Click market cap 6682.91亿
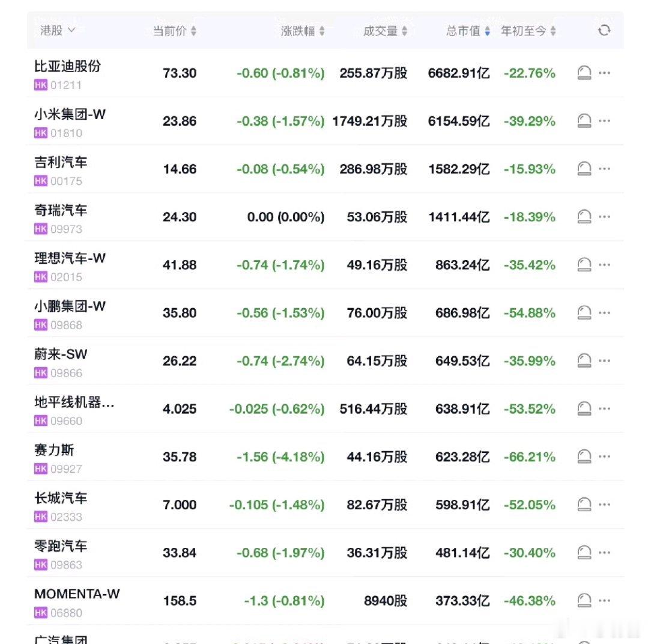This screenshot has width=648, height=644. (459, 73)
